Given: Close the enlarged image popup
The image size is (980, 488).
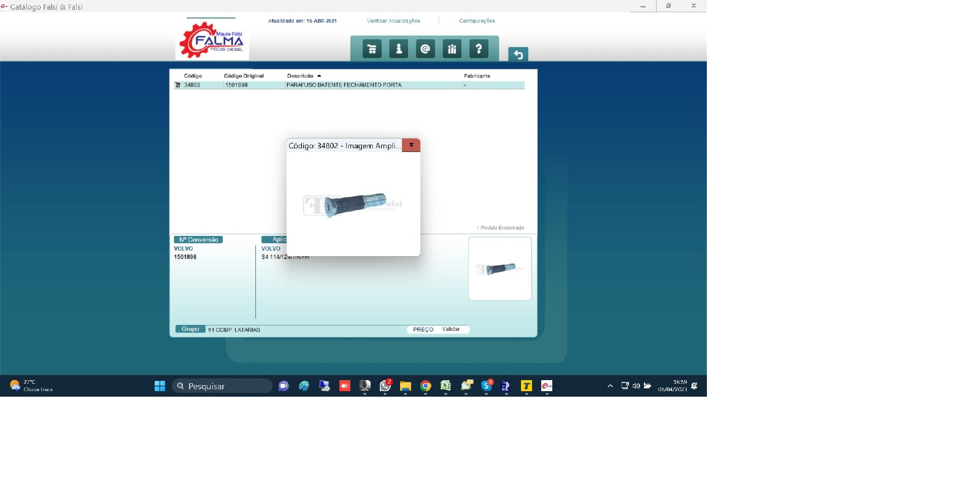Looking at the screenshot, I should (411, 145).
